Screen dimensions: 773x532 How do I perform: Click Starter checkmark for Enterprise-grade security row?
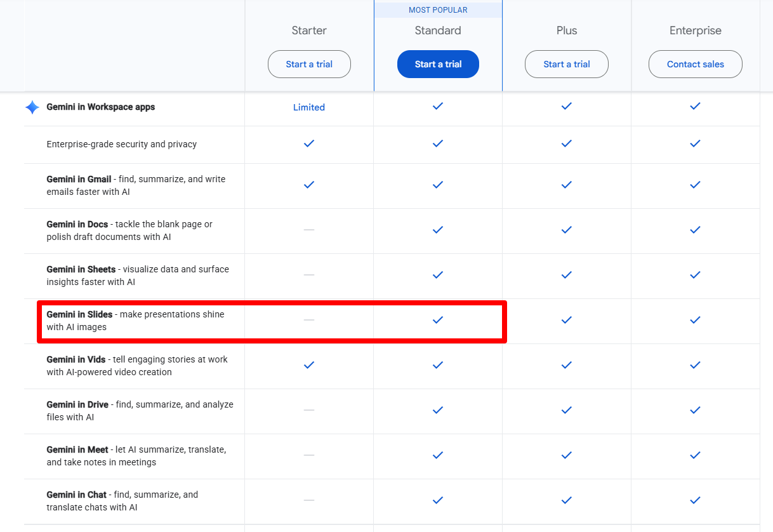pos(309,144)
